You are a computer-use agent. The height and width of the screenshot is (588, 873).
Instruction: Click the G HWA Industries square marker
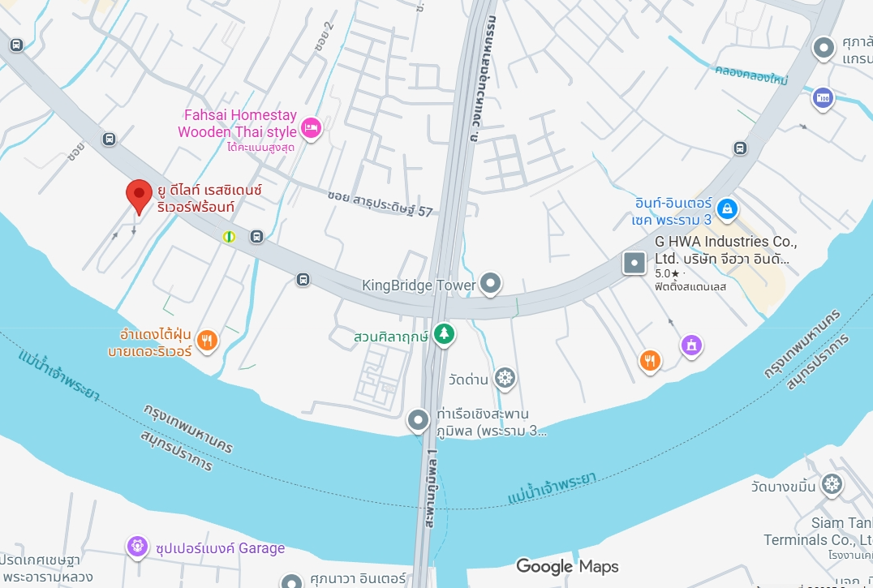tap(634, 263)
